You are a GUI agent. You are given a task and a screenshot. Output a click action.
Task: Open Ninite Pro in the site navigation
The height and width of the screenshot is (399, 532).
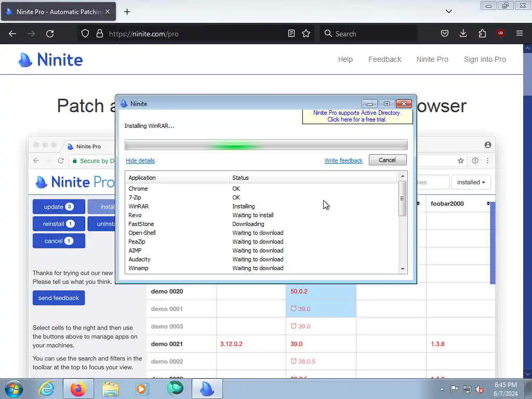pyautogui.click(x=432, y=59)
